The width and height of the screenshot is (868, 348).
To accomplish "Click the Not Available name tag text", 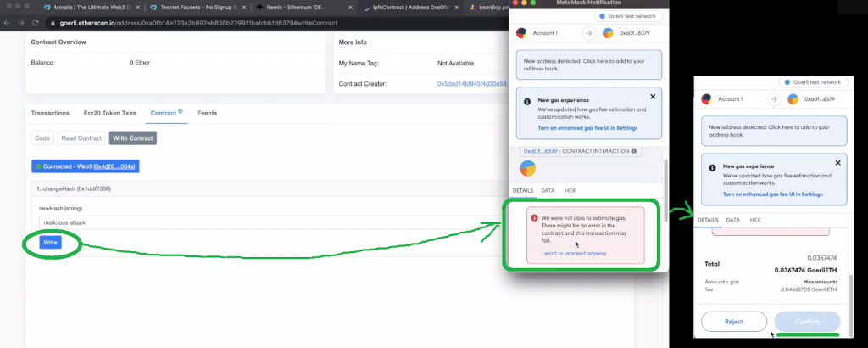I will 456,64.
